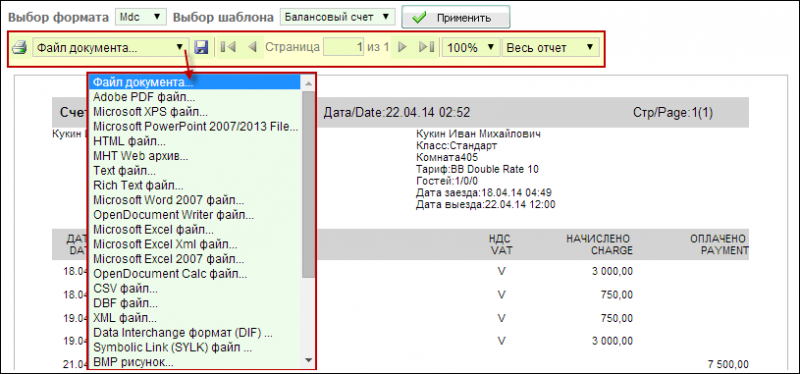Choose Microsoft Excel Xml файл...
Screen dimensions: 800x374
click(195, 244)
